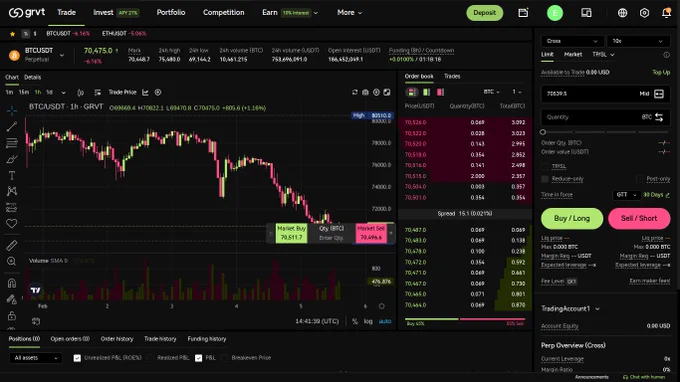Select the text annotation tool

tap(12, 175)
